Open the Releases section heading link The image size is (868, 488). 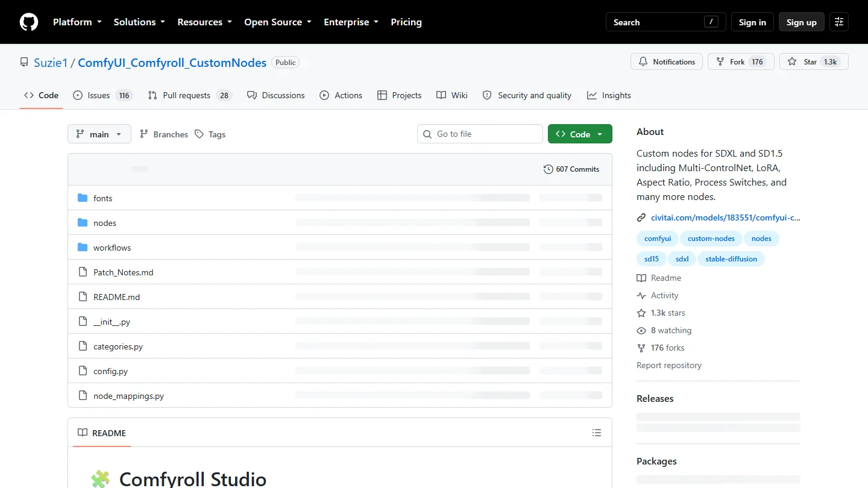(x=655, y=398)
